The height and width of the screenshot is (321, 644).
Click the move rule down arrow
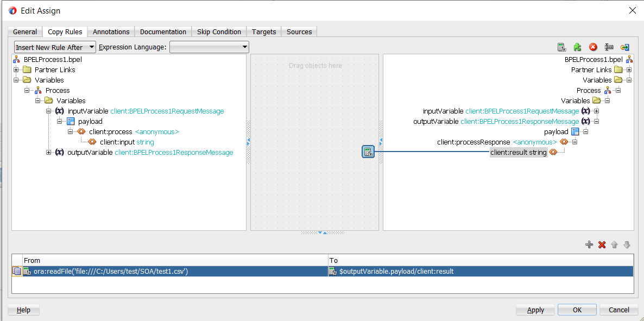point(627,245)
